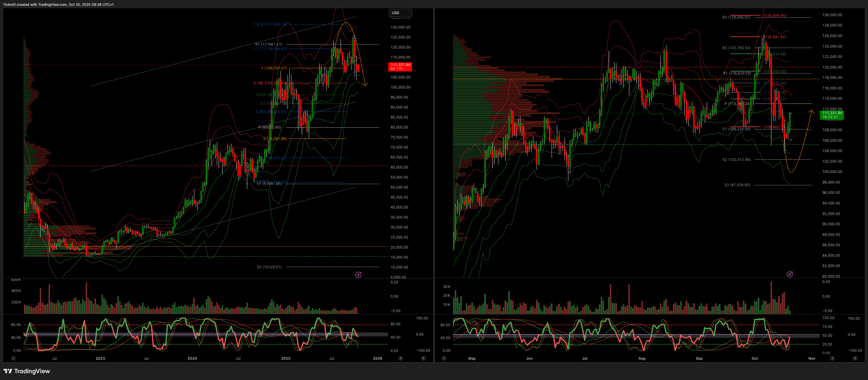Click the lightning icon on the 2023-2026 chart

coord(358,275)
